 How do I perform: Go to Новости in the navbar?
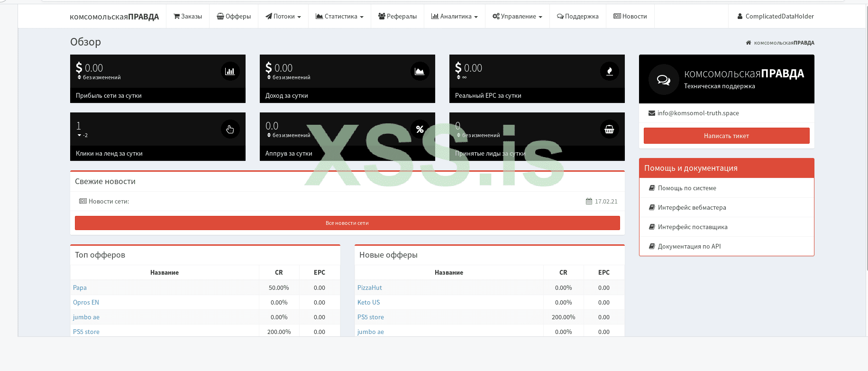point(630,16)
